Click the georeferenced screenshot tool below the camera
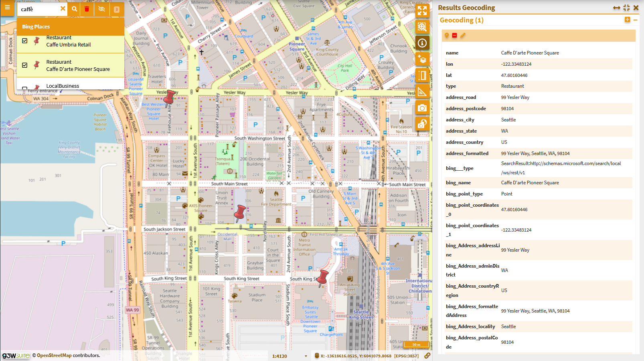This screenshot has height=361, width=644. tap(422, 124)
